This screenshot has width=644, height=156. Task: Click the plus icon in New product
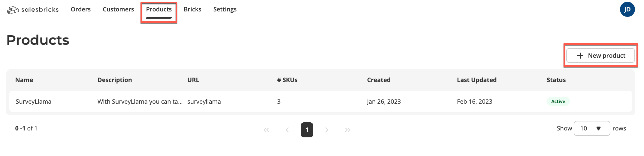click(580, 56)
